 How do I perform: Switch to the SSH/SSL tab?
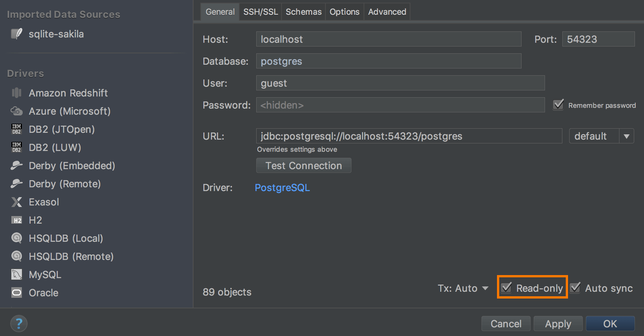pyautogui.click(x=260, y=12)
